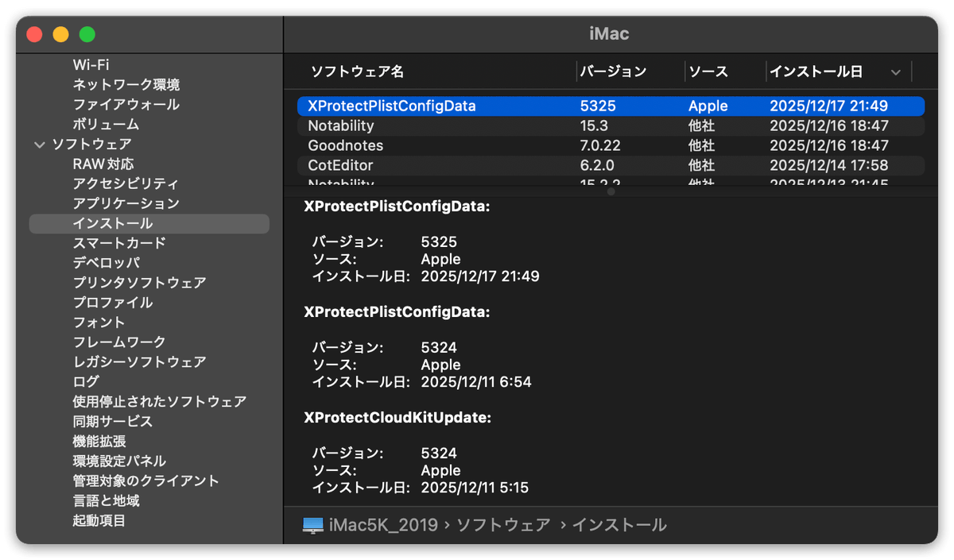Viewport: 954px width, 560px height.
Task: Sort by ソフトウェア名 column header
Action: tap(357, 71)
